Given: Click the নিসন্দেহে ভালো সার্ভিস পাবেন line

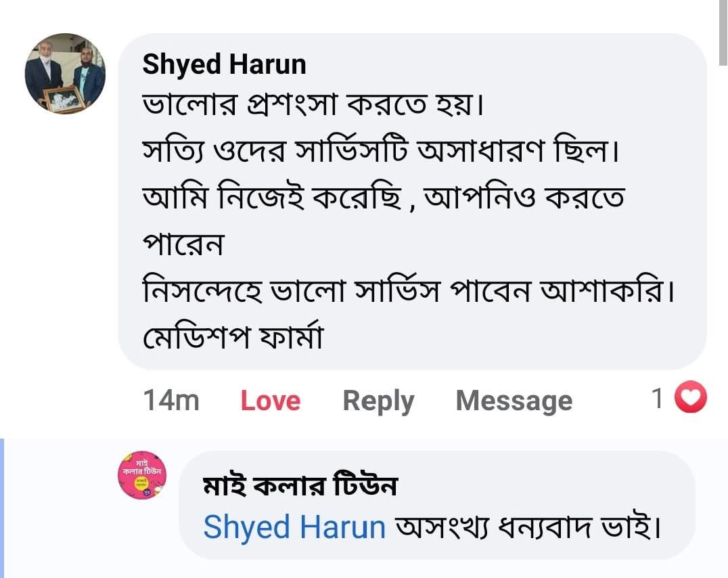Looking at the screenshot, I should pyautogui.click(x=409, y=291).
